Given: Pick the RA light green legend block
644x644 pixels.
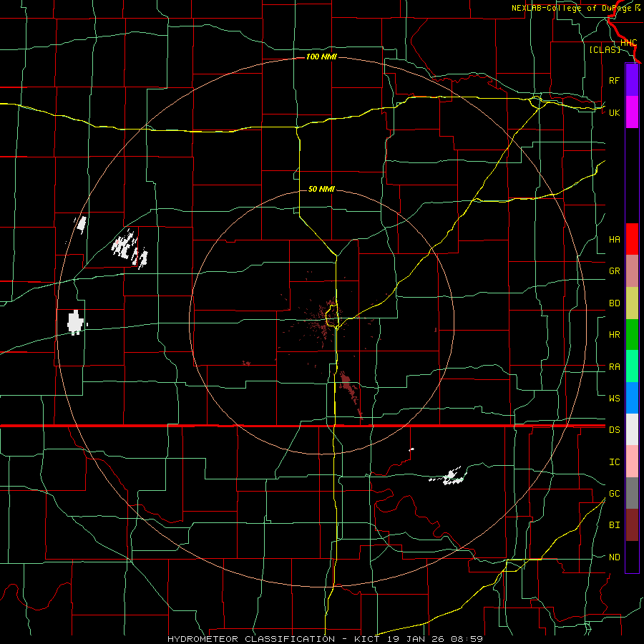Looking at the screenshot, I should (x=632, y=366).
